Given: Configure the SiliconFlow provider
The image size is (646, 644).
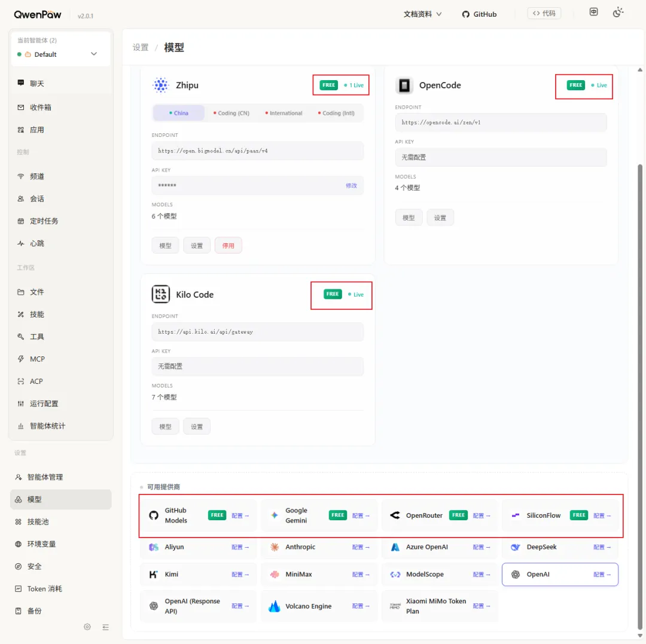Looking at the screenshot, I should (602, 515).
